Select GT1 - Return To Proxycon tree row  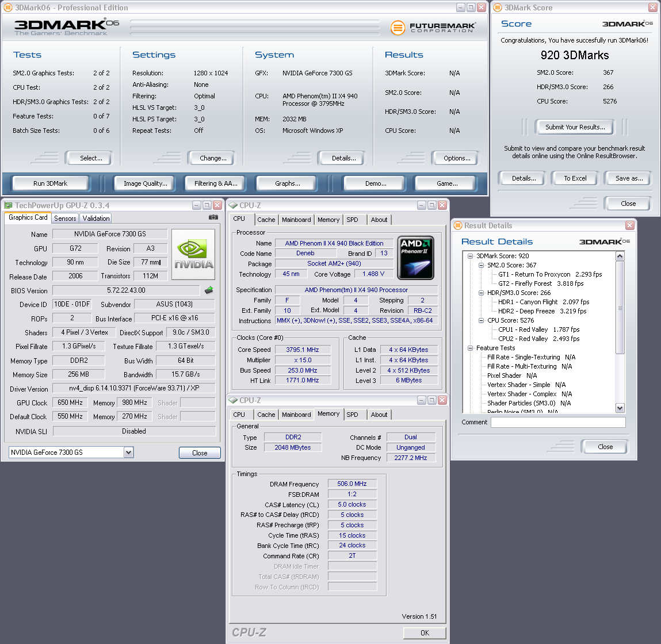550,274
